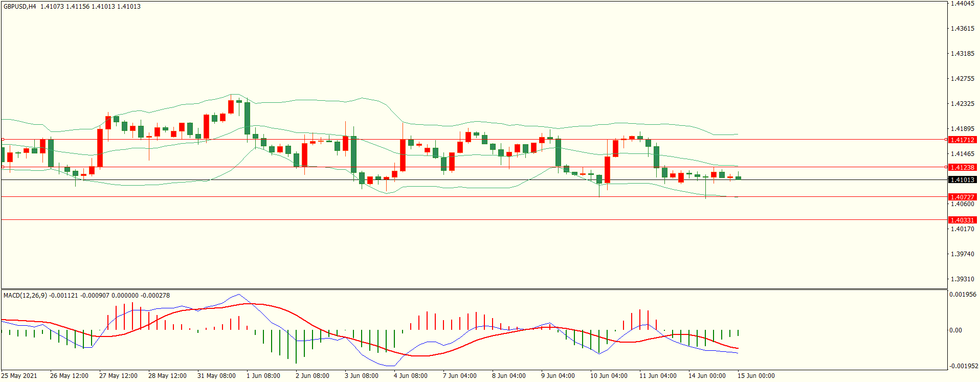Click the 1.41465 price axis label

click(962, 154)
